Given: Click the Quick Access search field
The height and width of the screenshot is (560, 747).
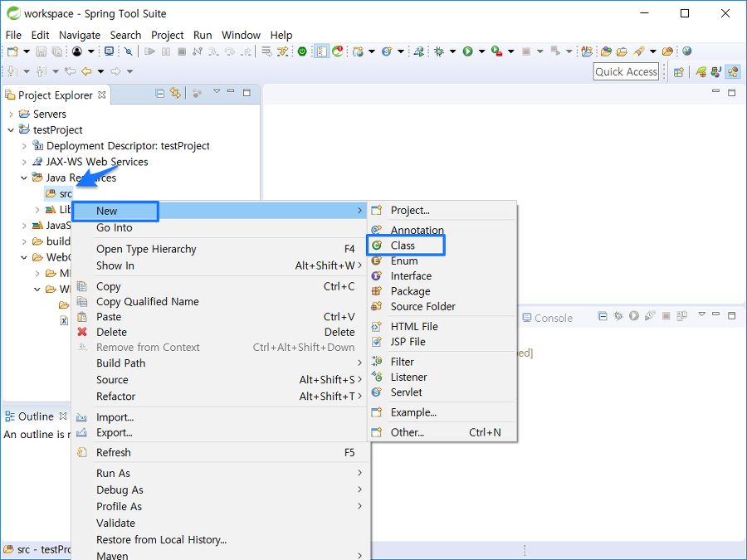Looking at the screenshot, I should point(626,71).
